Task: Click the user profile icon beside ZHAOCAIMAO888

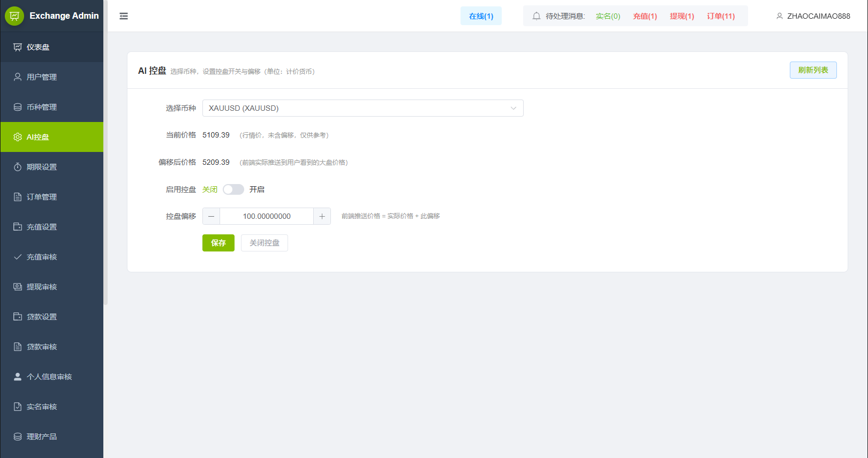Action: pyautogui.click(x=779, y=16)
